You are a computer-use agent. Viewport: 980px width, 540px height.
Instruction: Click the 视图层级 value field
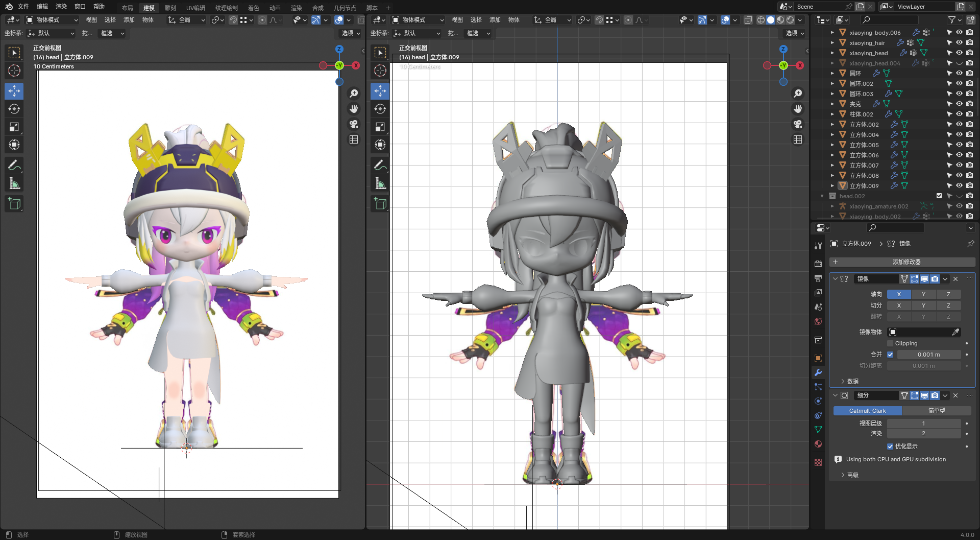[x=923, y=424]
